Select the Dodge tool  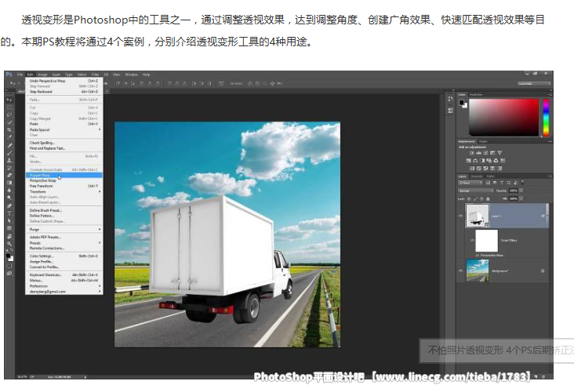coord(9,198)
